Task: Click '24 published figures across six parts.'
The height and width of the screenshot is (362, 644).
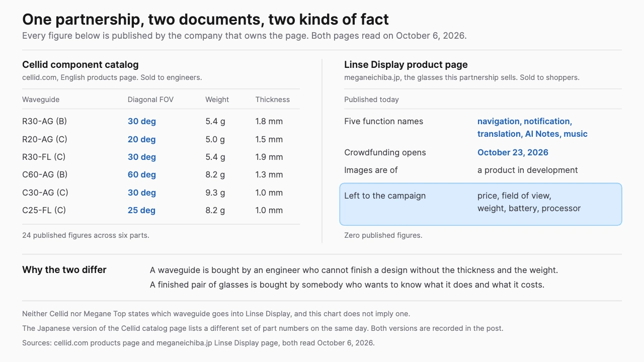Action: (x=86, y=235)
